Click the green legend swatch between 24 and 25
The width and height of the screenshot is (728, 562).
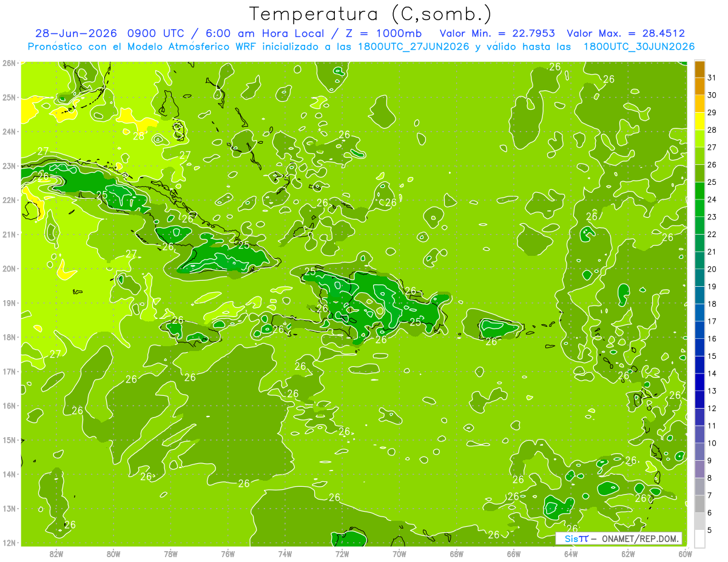pyautogui.click(x=699, y=191)
